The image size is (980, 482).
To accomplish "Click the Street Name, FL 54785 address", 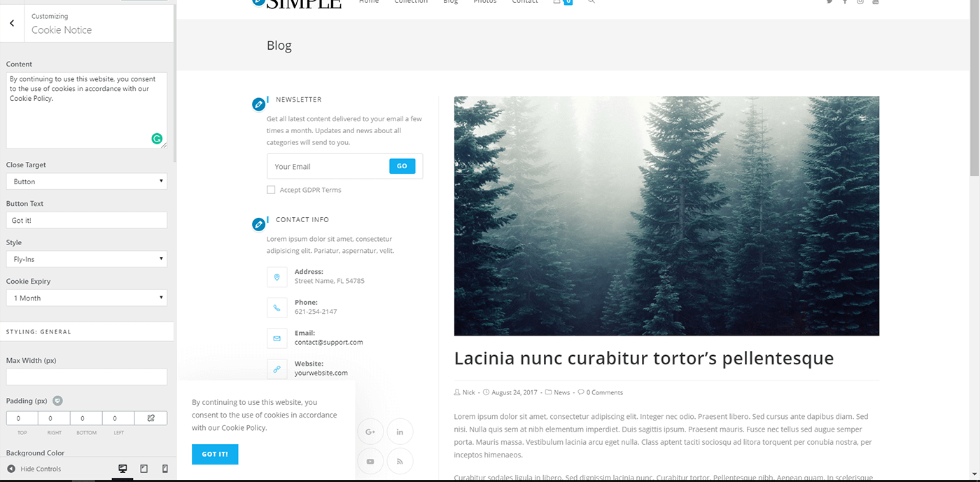I will [330, 281].
